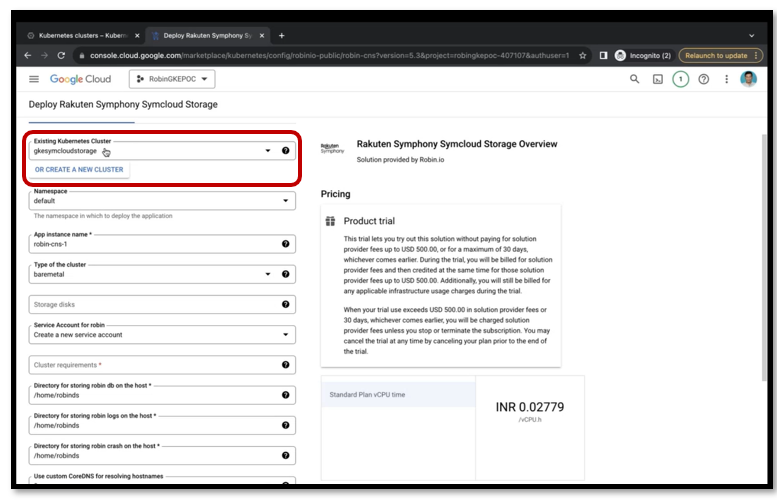
Task: Open a new browser tab
Action: (x=281, y=36)
